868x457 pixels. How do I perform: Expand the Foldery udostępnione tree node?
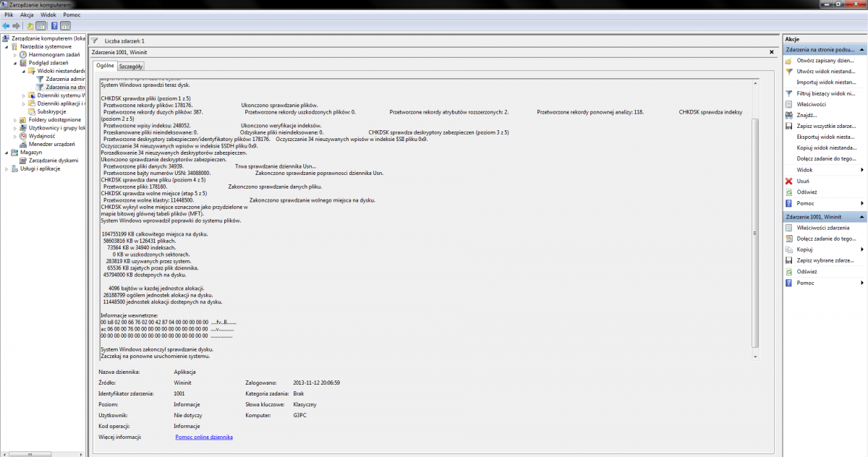tap(15, 120)
